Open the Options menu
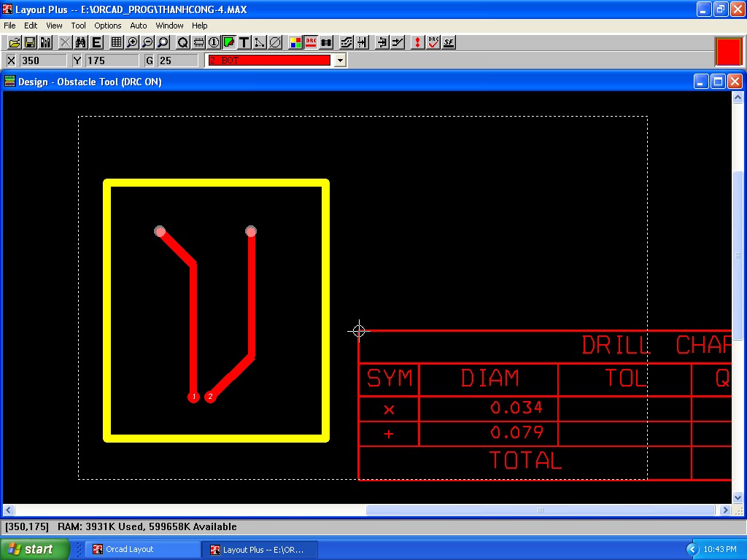 coord(107,26)
